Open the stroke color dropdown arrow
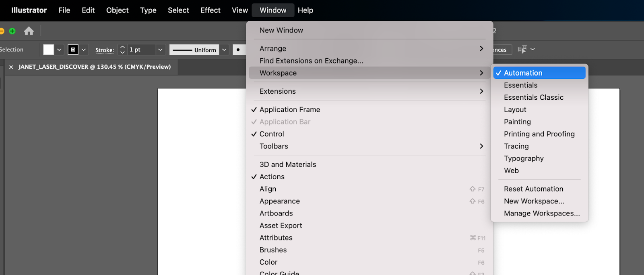 point(84,49)
